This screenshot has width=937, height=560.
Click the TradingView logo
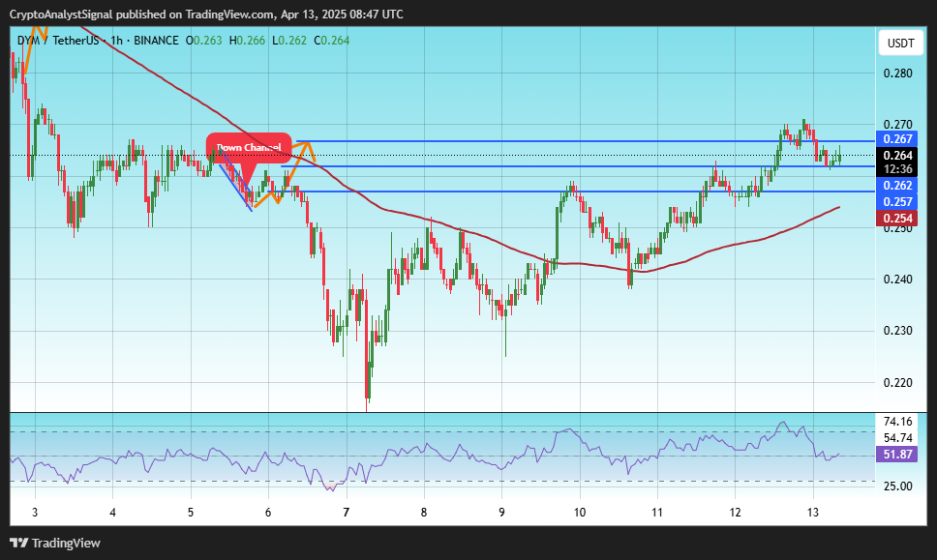click(x=55, y=543)
